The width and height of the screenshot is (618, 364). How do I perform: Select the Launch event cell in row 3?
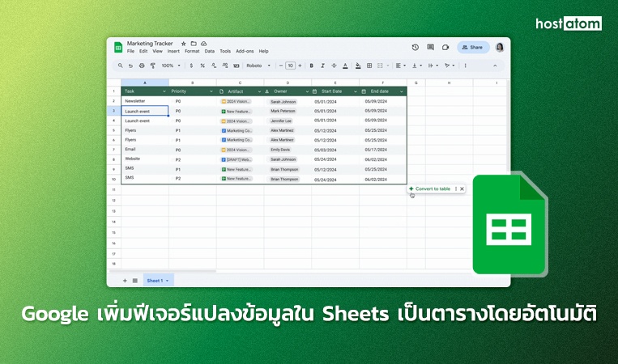click(x=144, y=111)
